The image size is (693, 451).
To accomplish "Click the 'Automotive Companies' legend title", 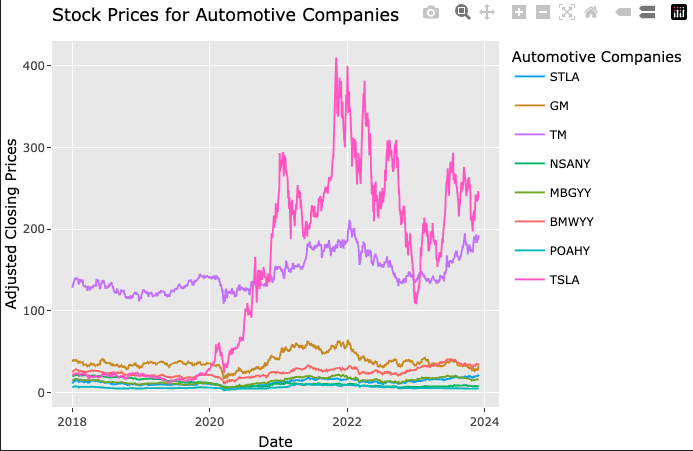I will [596, 57].
